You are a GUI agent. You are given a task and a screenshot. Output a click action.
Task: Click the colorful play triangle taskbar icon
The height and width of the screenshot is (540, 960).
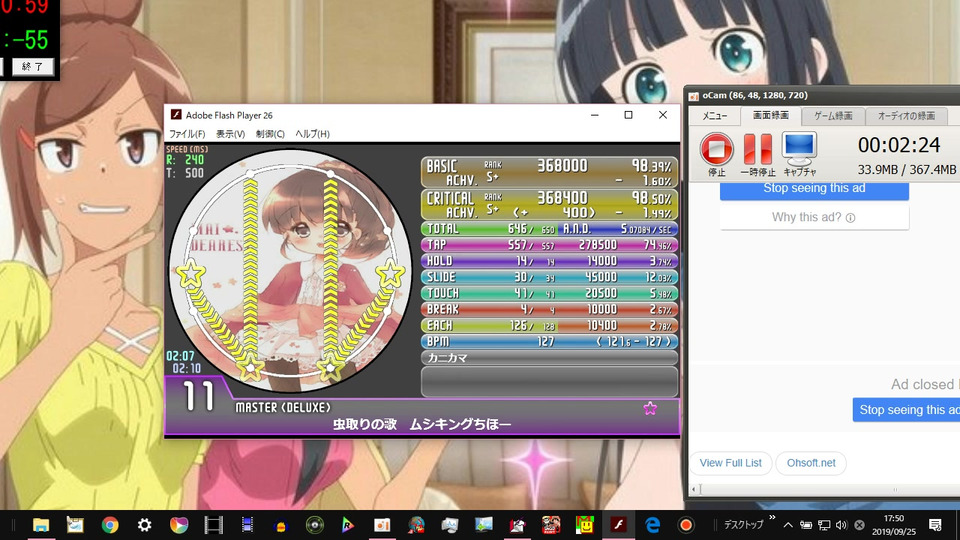pyautogui.click(x=348, y=525)
